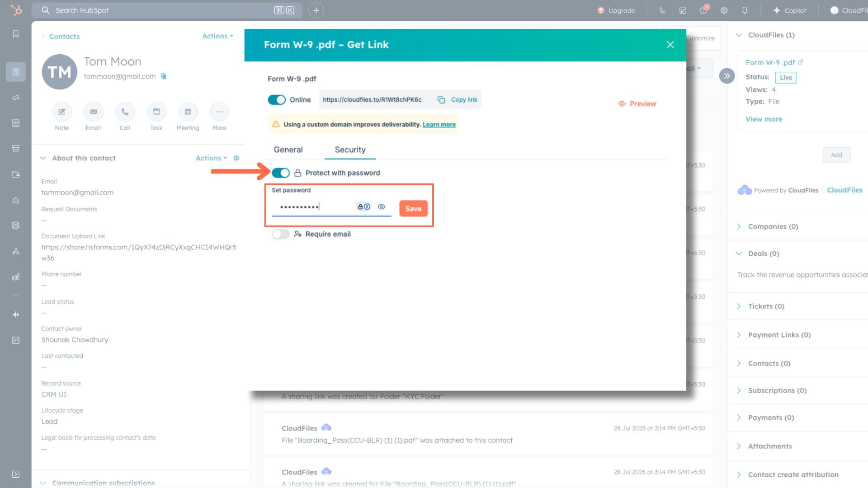This screenshot has width=868, height=488.
Task: Open the notifications bell icon
Action: pos(745,10)
